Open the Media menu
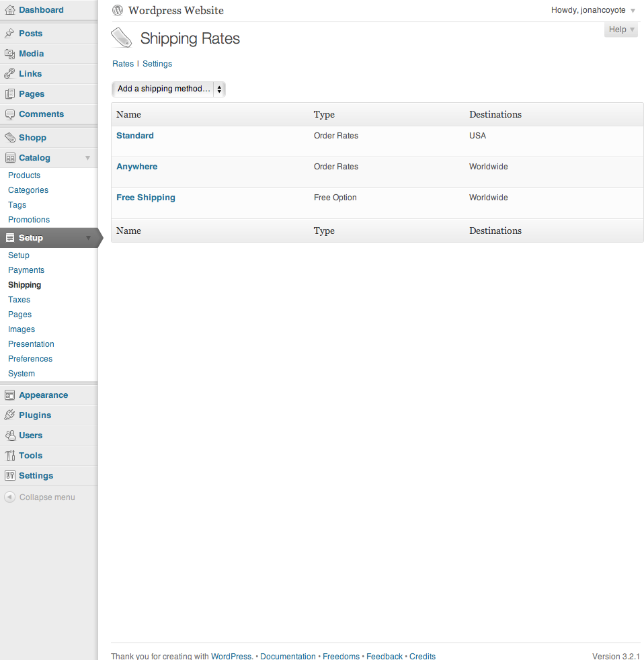The width and height of the screenshot is (644, 660). [31, 54]
